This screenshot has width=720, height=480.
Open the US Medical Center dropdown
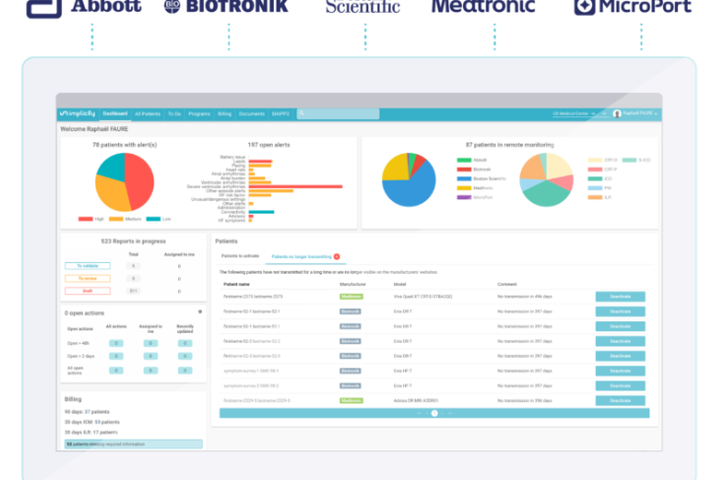(579, 113)
